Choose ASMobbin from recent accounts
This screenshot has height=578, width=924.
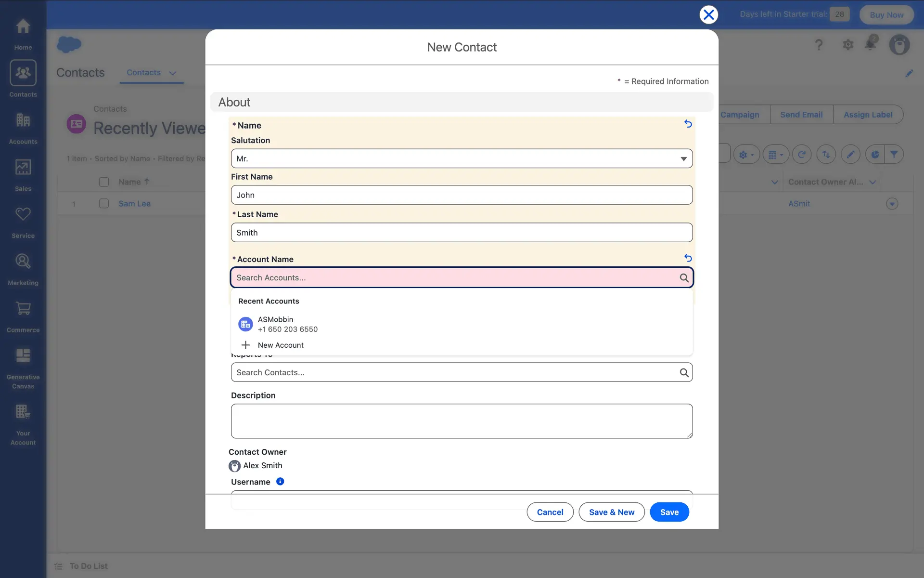(275, 324)
